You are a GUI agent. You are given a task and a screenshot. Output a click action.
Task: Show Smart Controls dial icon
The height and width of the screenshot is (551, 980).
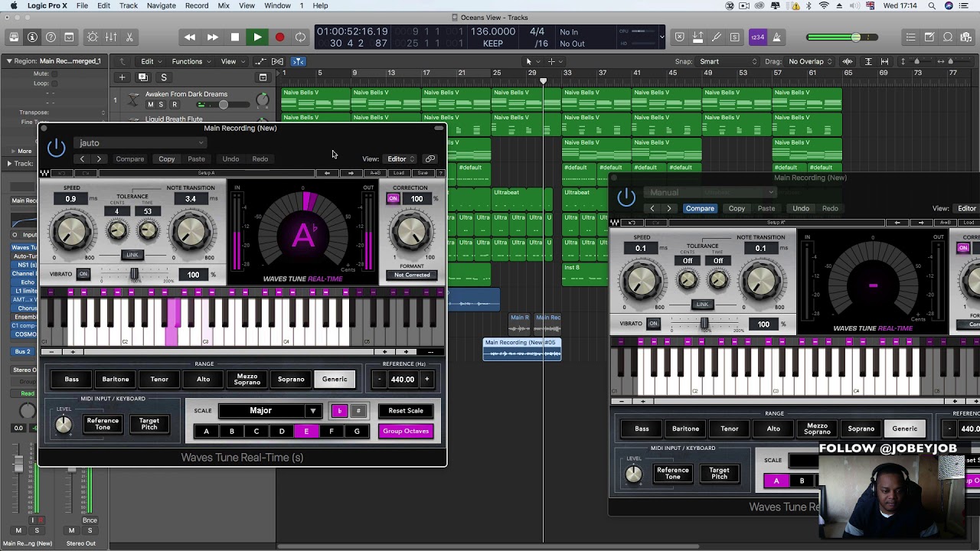(93, 37)
